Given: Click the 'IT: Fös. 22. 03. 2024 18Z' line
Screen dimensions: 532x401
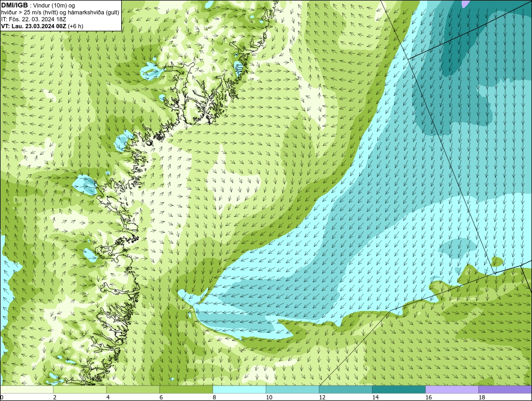Looking at the screenshot, I should [34, 19].
